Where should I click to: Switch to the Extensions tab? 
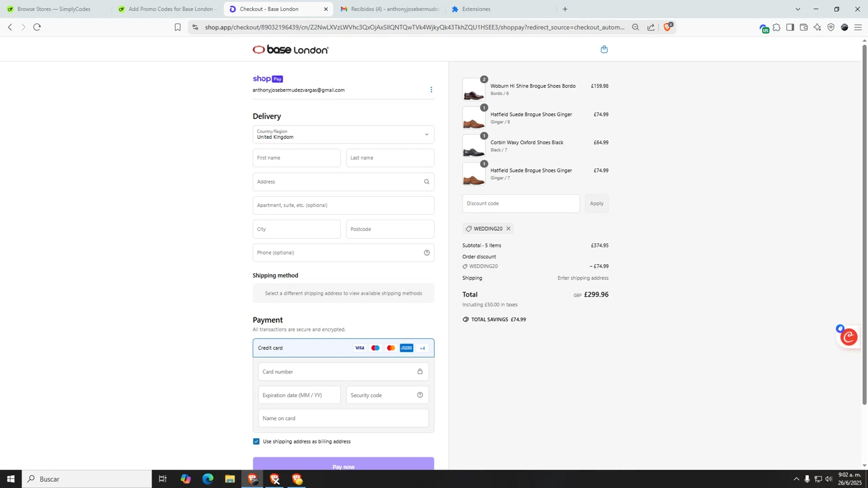(x=501, y=9)
